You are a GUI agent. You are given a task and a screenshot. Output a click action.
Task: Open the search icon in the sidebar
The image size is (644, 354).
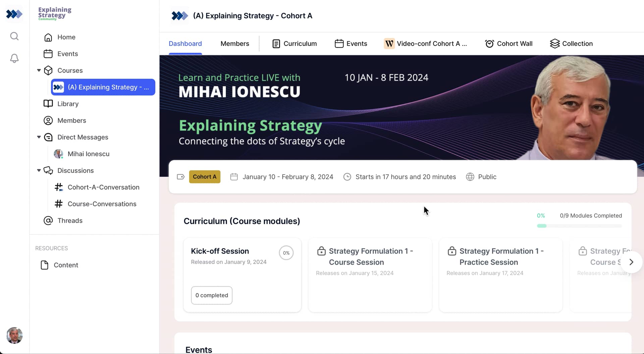14,36
